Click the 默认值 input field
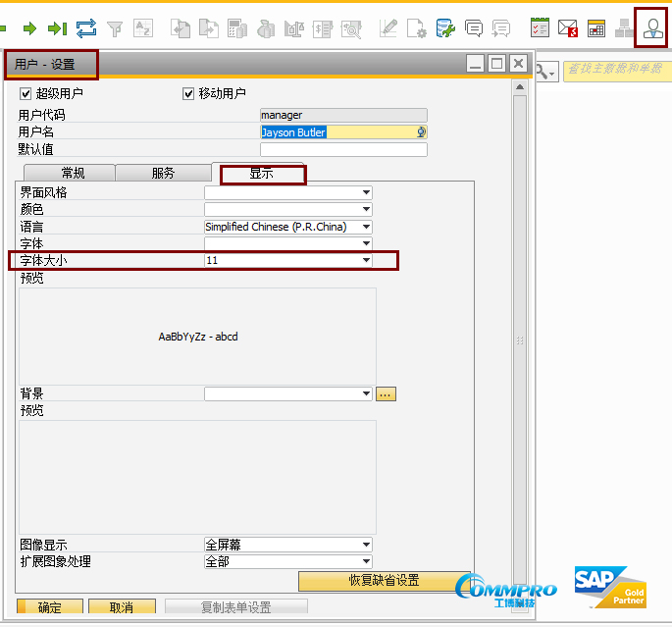This screenshot has width=672, height=627. coord(343,150)
